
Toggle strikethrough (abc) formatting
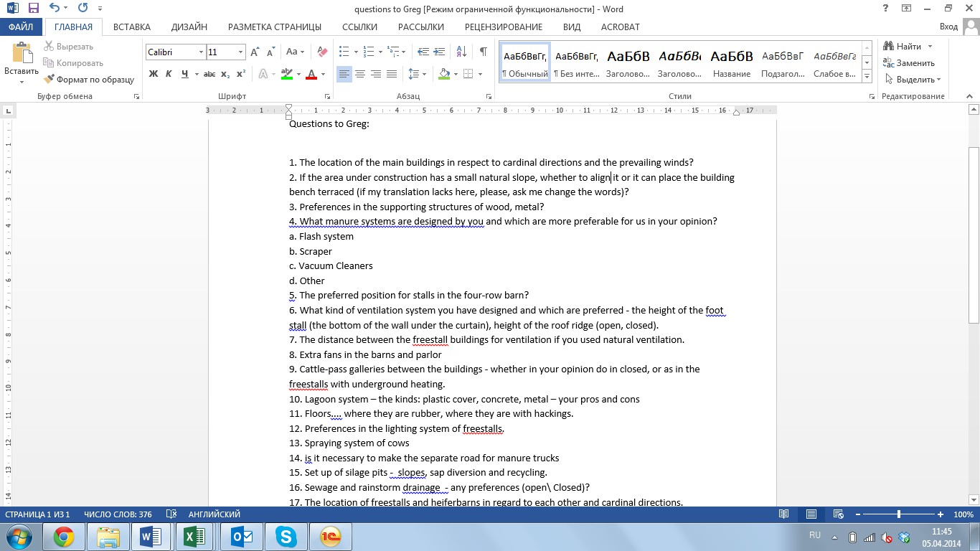click(209, 74)
